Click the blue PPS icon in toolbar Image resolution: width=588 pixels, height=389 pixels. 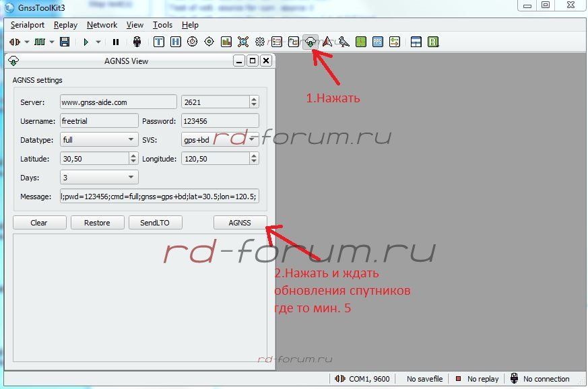point(378,42)
